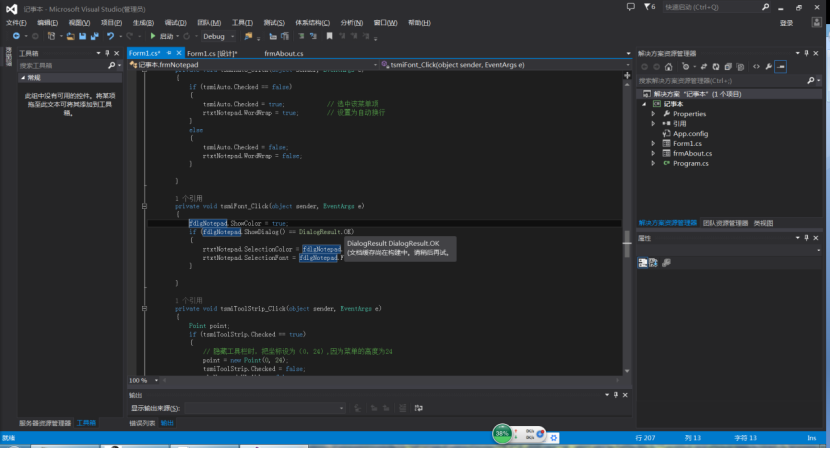This screenshot has width=831, height=449.
Task: Switch to the 服务器资源管理器 tab
Action: click(x=45, y=423)
